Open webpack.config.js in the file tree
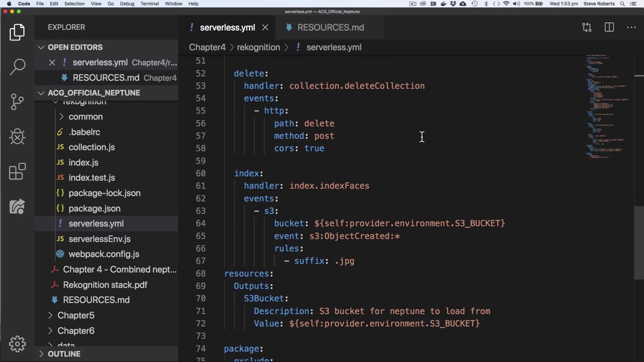Viewport: 644px width, 362px height. pyautogui.click(x=104, y=254)
